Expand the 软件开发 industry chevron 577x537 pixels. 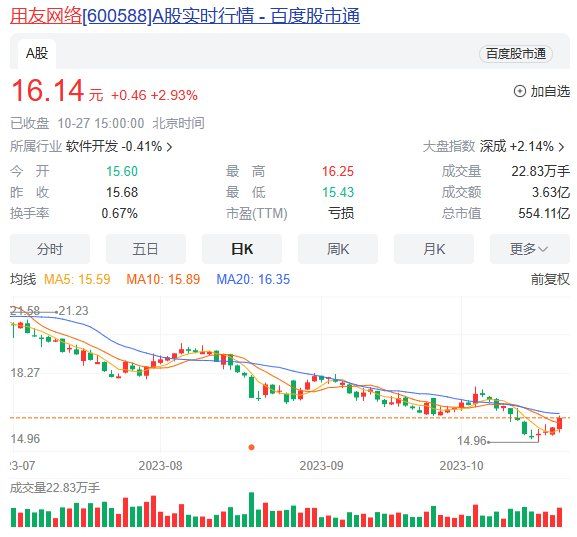click(169, 147)
